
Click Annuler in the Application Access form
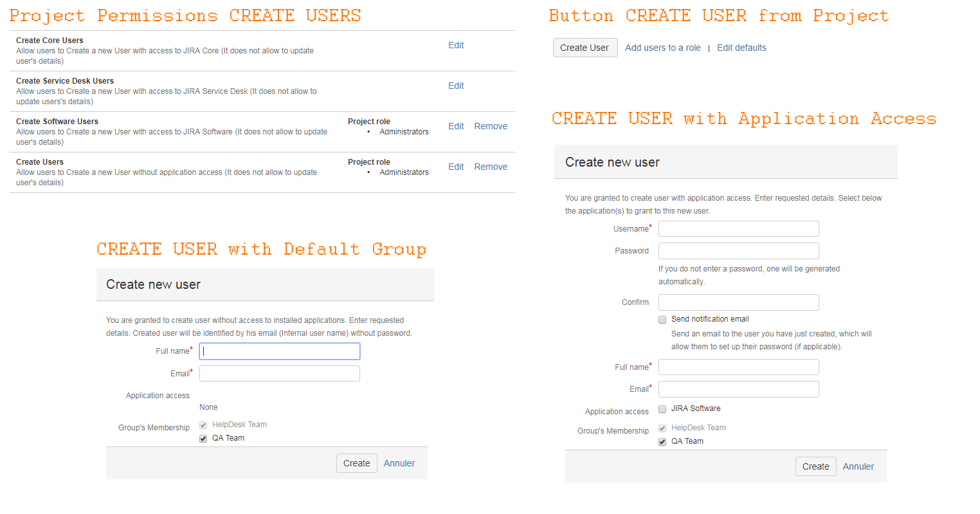click(858, 466)
